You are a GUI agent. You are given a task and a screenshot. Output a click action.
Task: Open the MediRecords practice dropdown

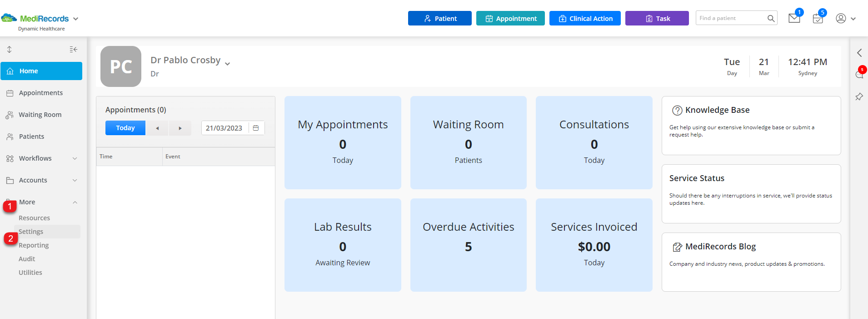(75, 19)
